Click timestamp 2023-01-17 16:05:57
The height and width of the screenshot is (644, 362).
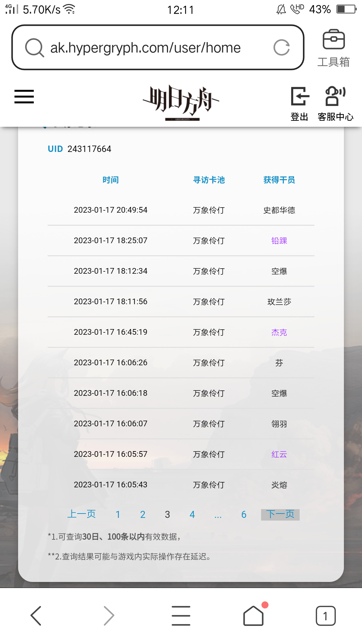[x=111, y=454]
